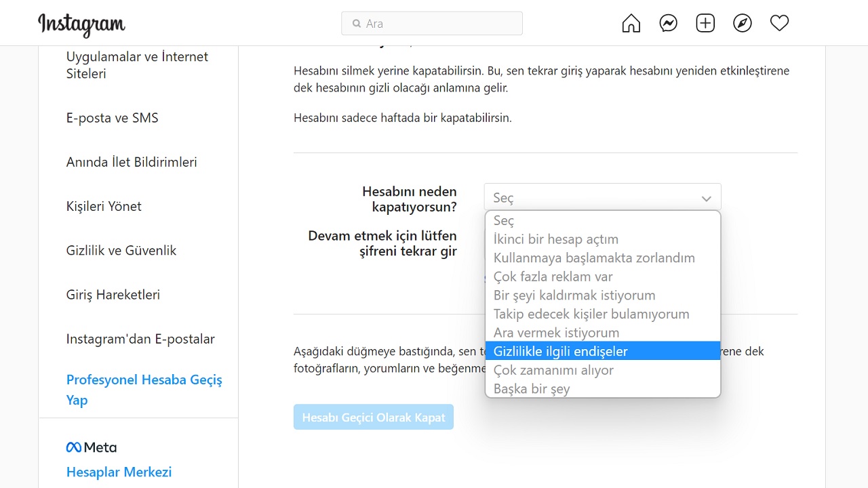Collapse the reason dropdown via chevron arrow
The width and height of the screenshot is (868, 488).
click(x=706, y=199)
